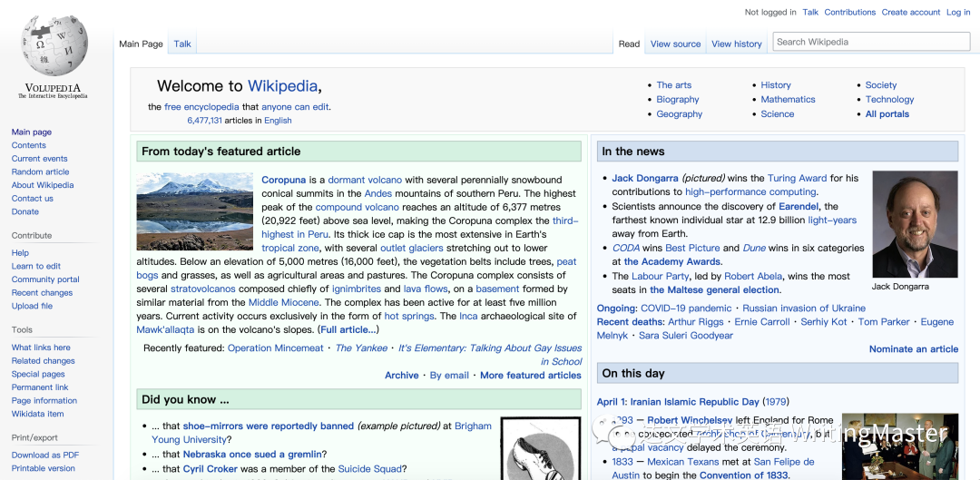The height and width of the screenshot is (480, 980).
Task: Switch to the Talk tab
Action: tap(182, 44)
